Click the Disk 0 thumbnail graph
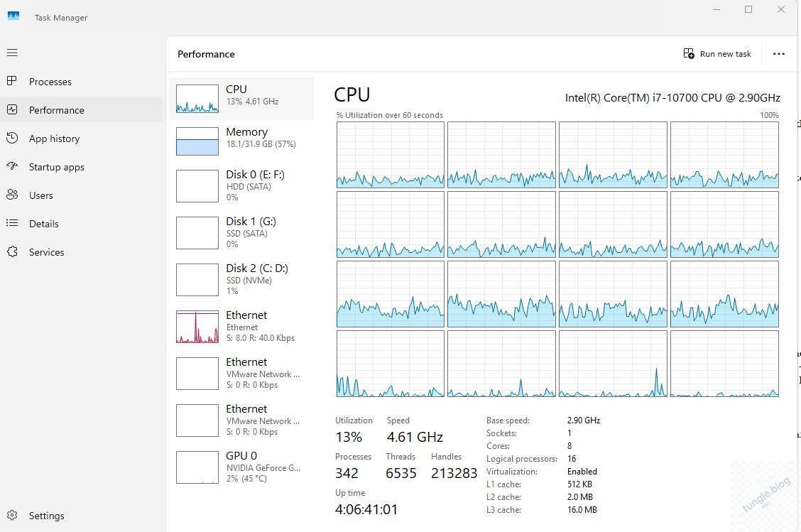801x532 pixels. pyautogui.click(x=197, y=186)
